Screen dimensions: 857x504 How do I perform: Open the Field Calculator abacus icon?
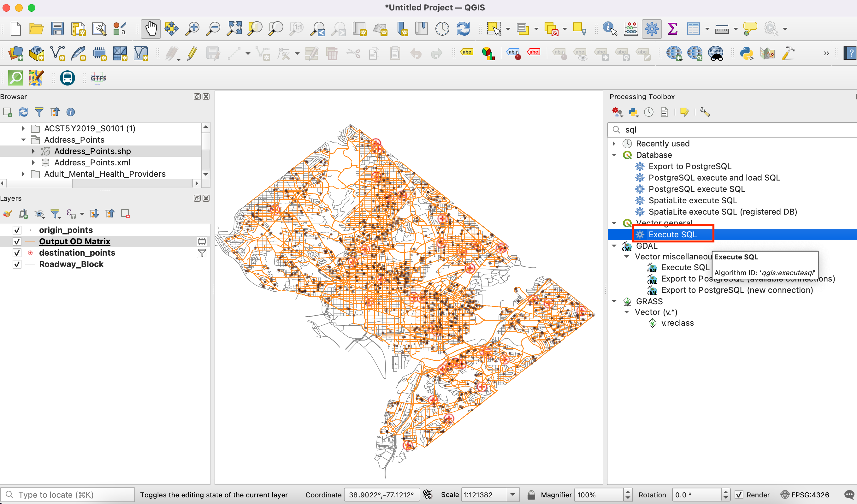(631, 29)
